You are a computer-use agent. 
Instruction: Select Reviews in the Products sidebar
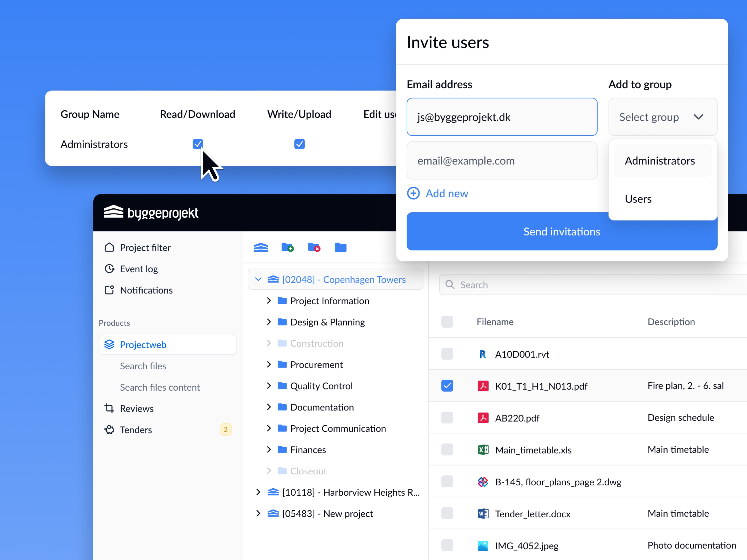click(x=136, y=408)
